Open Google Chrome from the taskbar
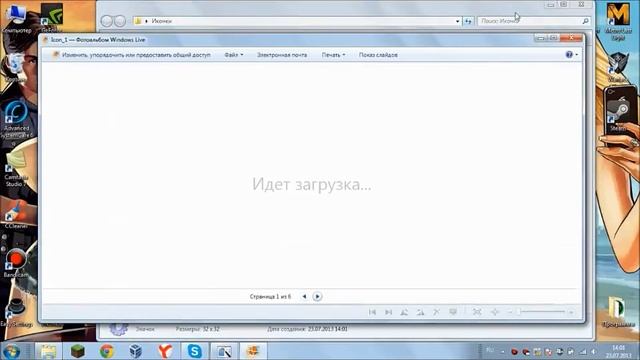 pos(107,351)
